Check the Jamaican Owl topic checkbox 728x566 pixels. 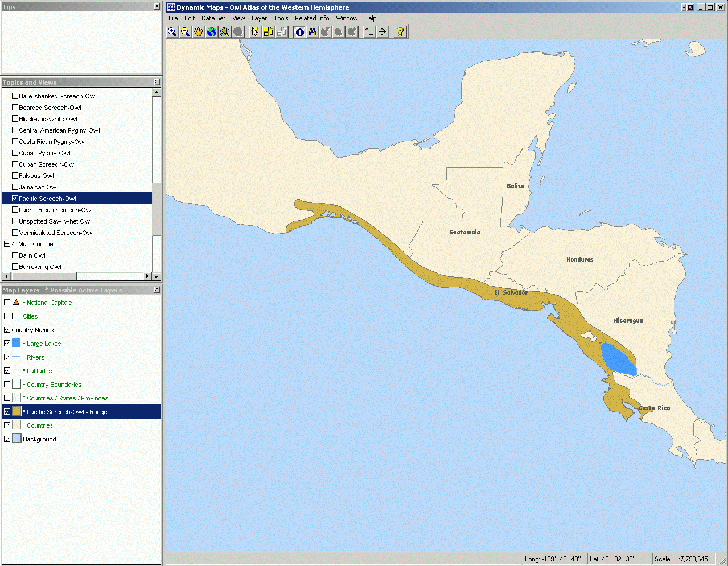[x=15, y=187]
